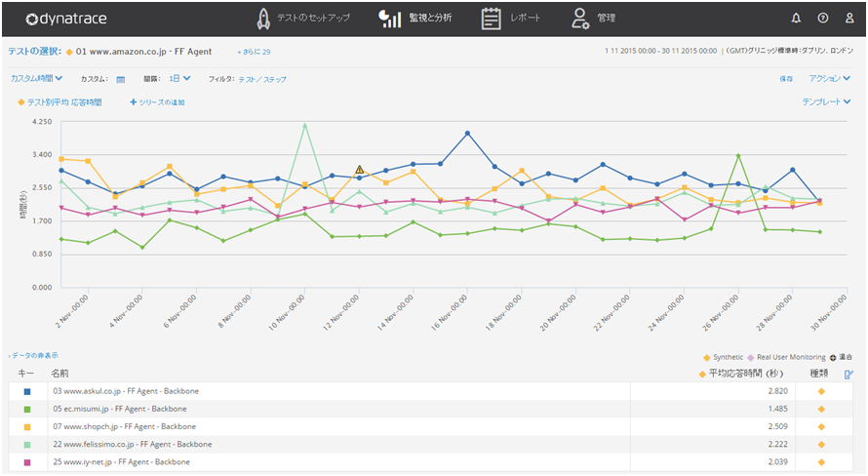Click yellow color key for shopch row
The image size is (868, 476).
[x=27, y=427]
